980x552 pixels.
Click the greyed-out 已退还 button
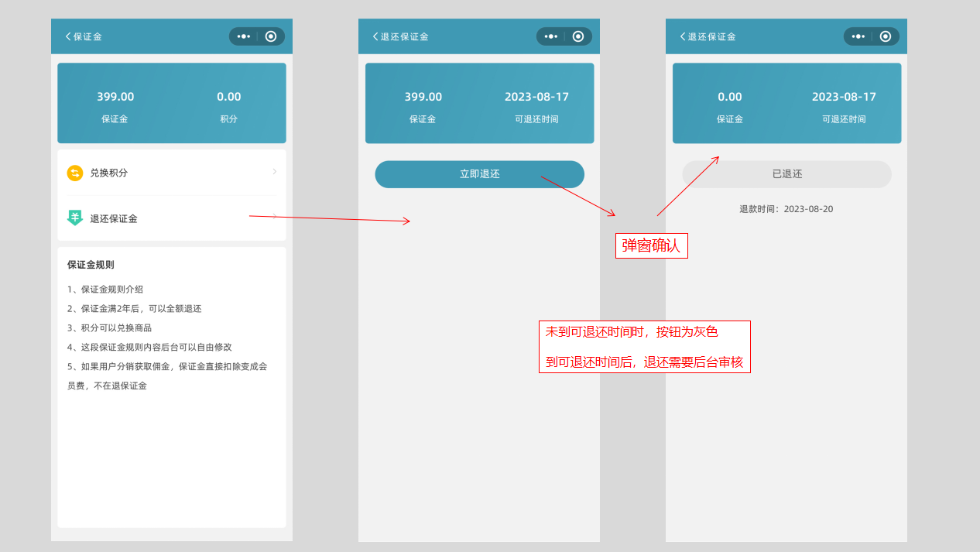(786, 174)
